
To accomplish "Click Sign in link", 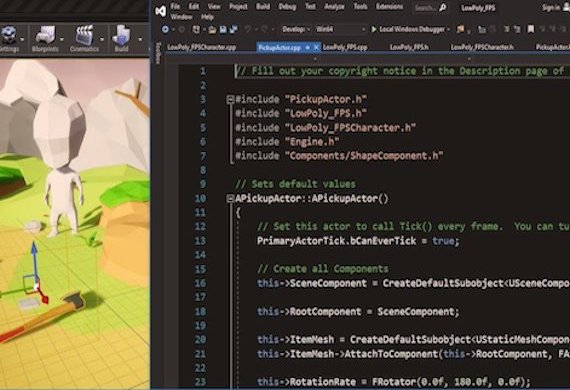I will [x=551, y=7].
